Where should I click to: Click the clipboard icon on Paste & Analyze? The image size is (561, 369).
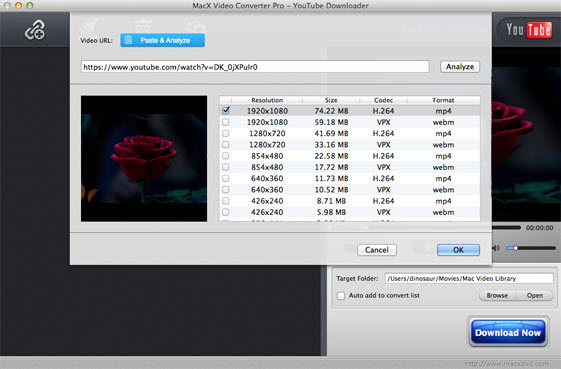pos(128,40)
